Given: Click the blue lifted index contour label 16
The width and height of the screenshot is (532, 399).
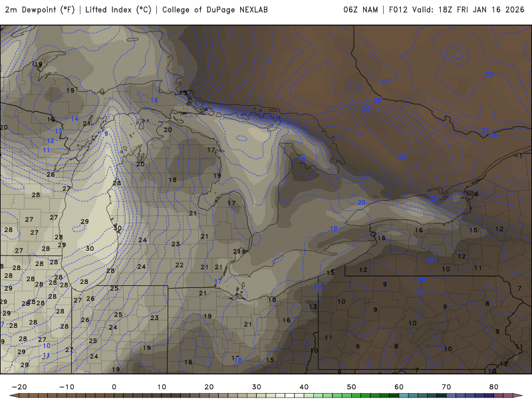Looking at the screenshot, I should tap(154, 100).
